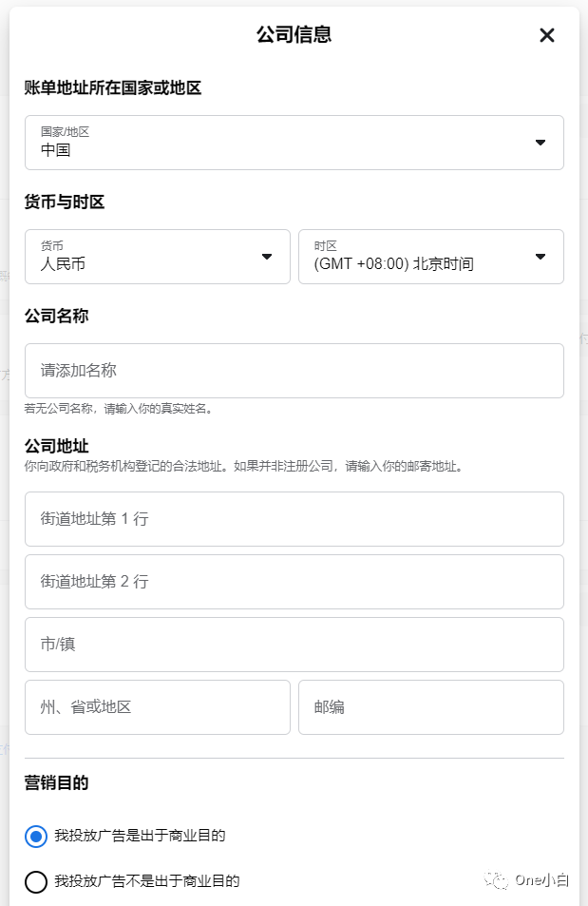Click the 时区 dropdown chevron
588x906 pixels.
pyautogui.click(x=540, y=257)
